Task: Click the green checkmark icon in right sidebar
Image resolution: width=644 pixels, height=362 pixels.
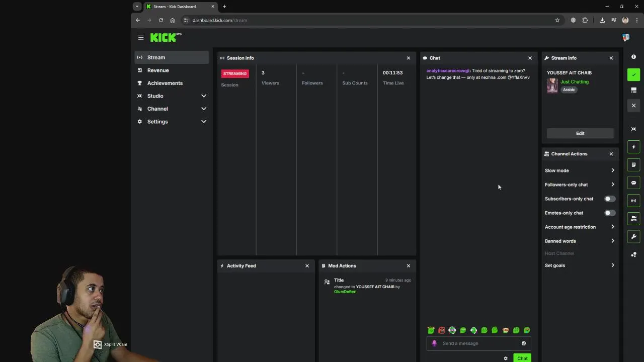Action: click(633, 75)
